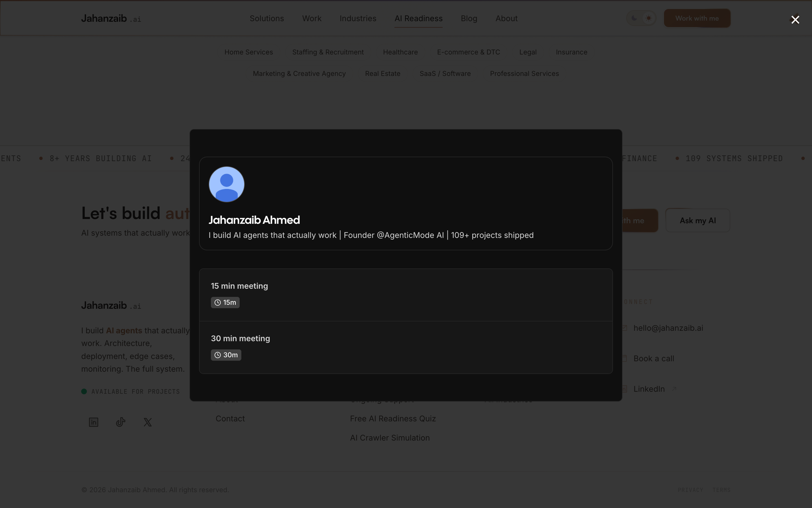
Task: Open the TikTok icon in footer
Action: point(121,422)
